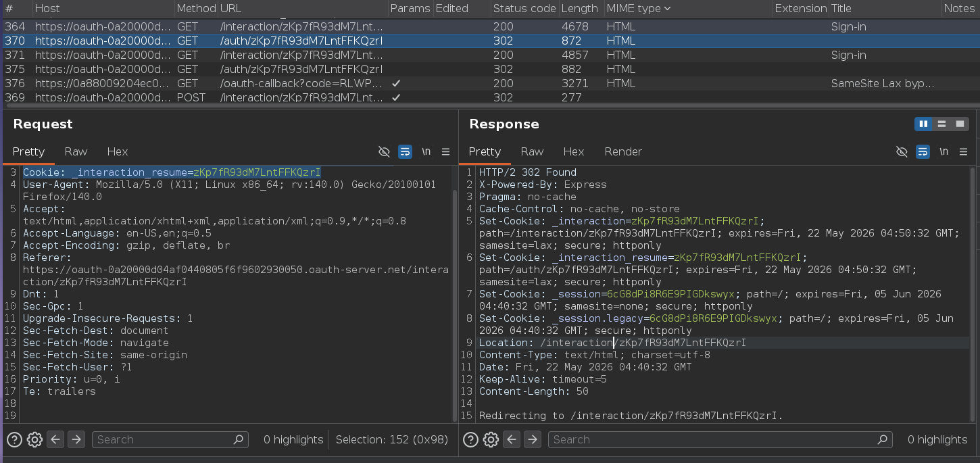The image size is (980, 463).
Task: Go to previous match in Request search
Action: point(56,439)
